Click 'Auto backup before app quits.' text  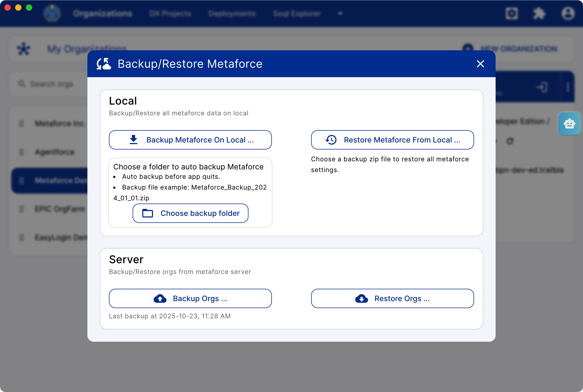(171, 177)
